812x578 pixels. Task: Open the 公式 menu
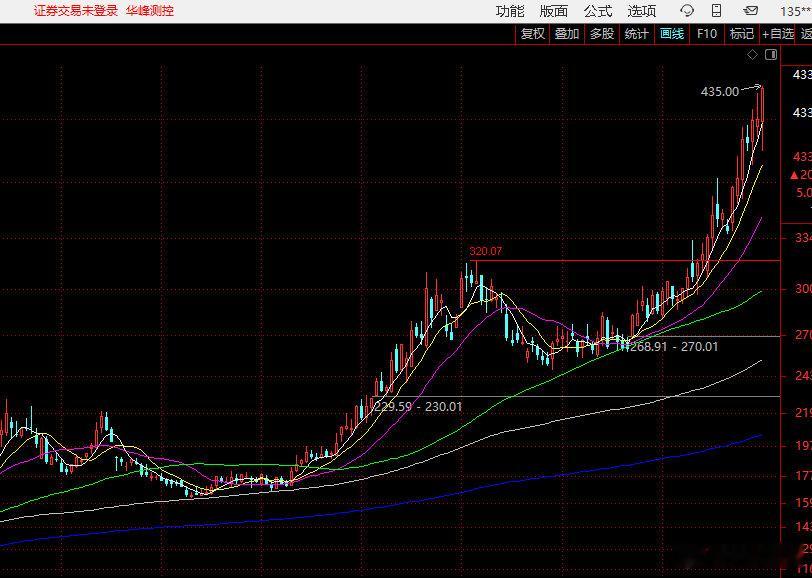598,11
